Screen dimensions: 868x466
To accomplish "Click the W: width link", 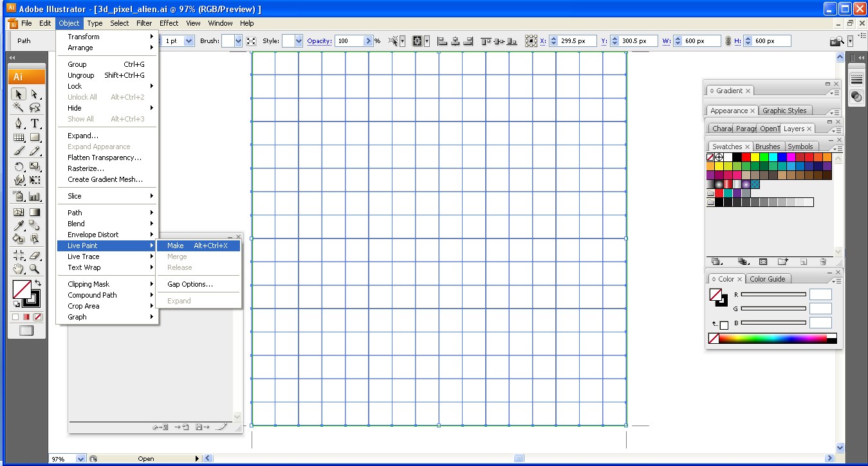I will 667,41.
